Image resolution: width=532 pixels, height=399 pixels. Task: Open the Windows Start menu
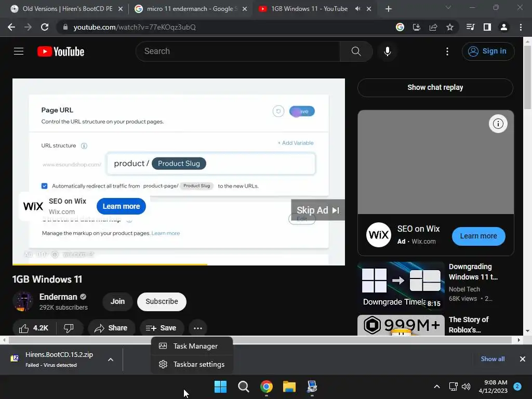coord(220,387)
